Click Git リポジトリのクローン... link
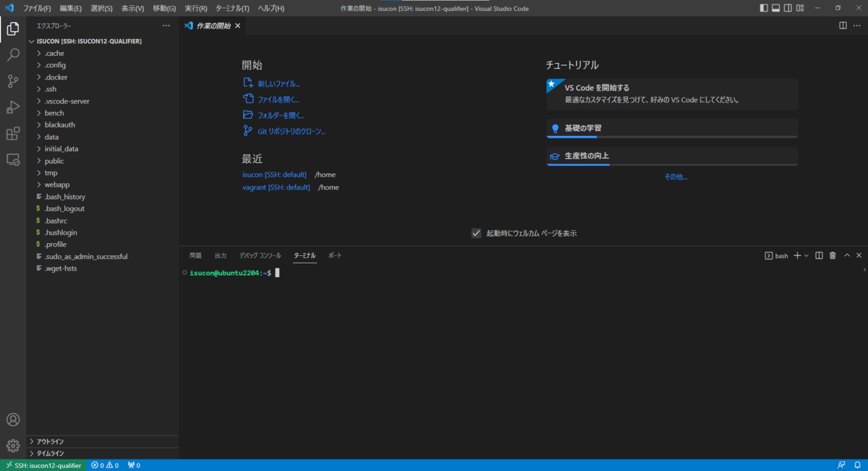This screenshot has width=868, height=471. point(292,131)
